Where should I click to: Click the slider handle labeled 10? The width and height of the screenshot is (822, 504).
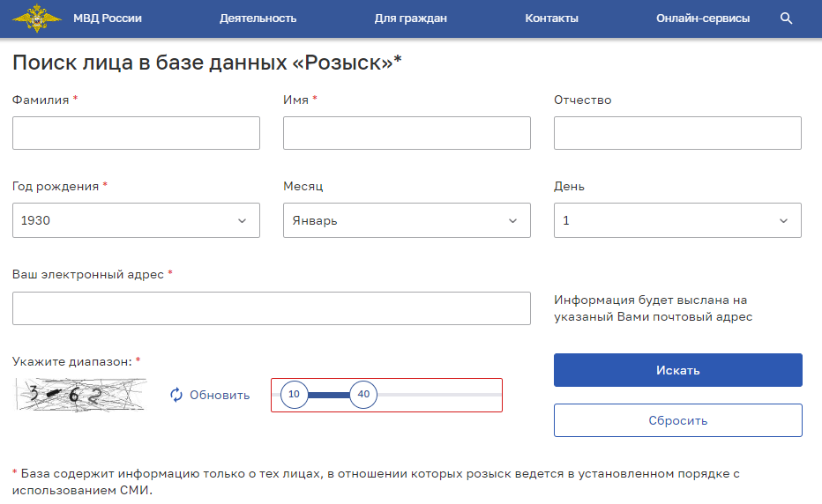tap(294, 395)
